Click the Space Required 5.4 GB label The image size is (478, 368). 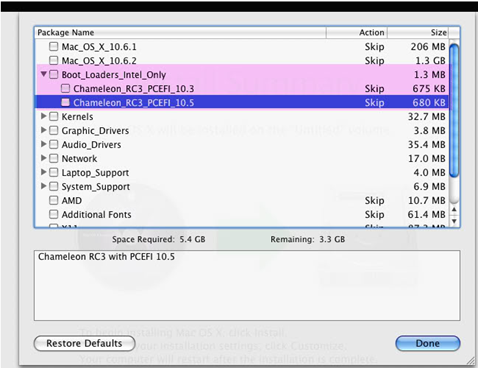pos(159,239)
